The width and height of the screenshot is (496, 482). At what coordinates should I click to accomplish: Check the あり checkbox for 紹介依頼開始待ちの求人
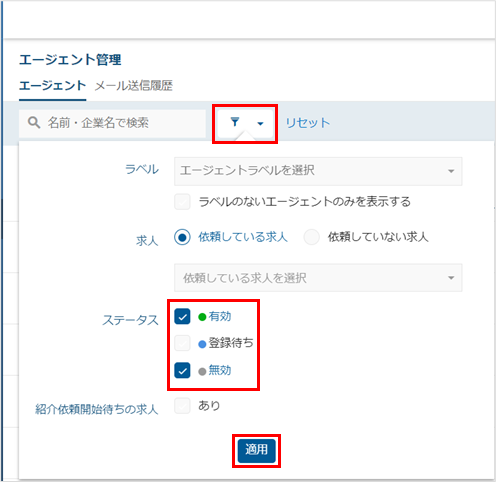(x=182, y=406)
